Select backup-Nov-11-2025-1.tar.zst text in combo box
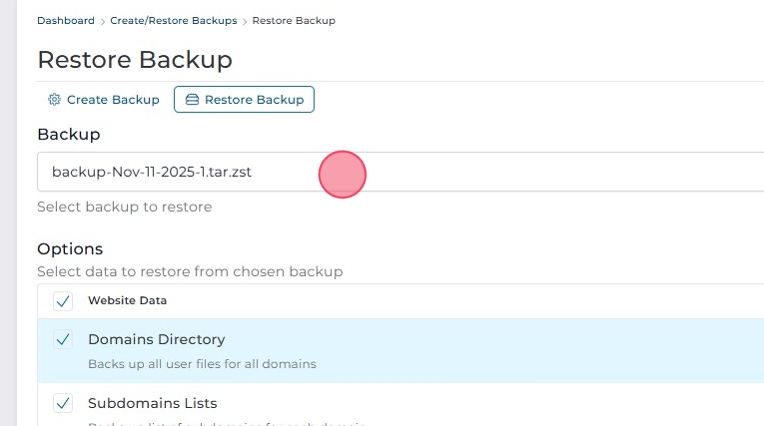This screenshot has width=764, height=426. [151, 172]
